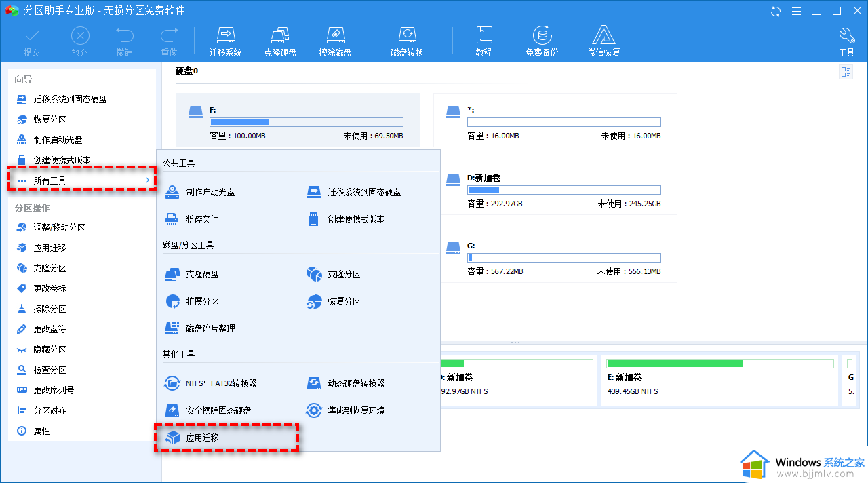Click the 提交 (commit) toolbar icon
The height and width of the screenshot is (483, 868).
click(x=31, y=42)
